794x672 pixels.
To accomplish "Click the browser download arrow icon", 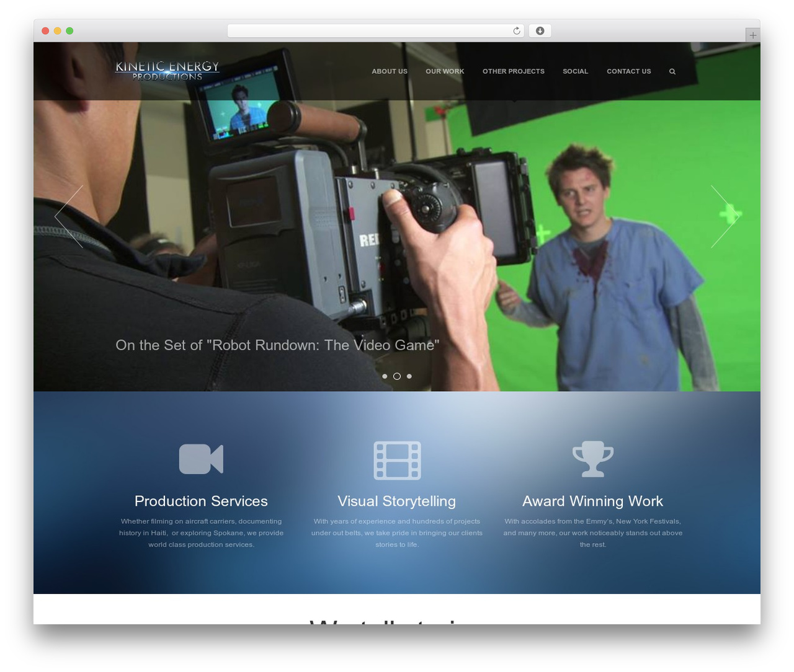I will [540, 31].
